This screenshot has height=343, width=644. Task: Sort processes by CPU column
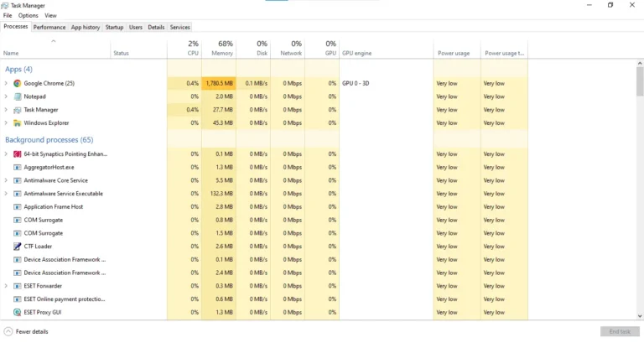point(184,49)
